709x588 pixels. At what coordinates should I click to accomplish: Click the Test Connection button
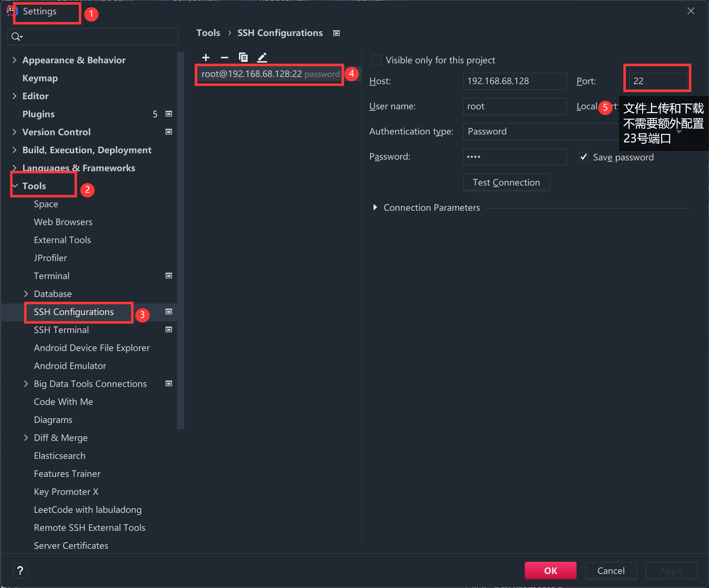coord(506,183)
